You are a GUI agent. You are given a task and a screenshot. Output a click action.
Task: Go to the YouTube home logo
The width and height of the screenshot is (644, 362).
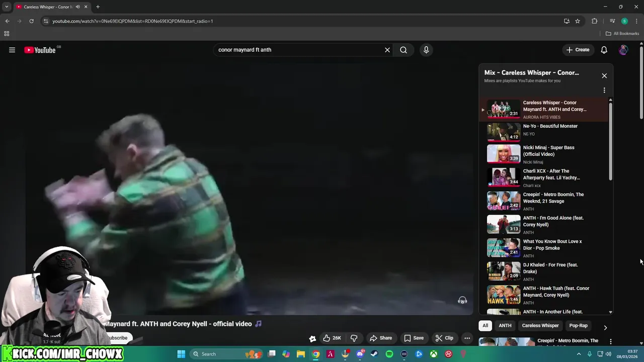point(40,50)
